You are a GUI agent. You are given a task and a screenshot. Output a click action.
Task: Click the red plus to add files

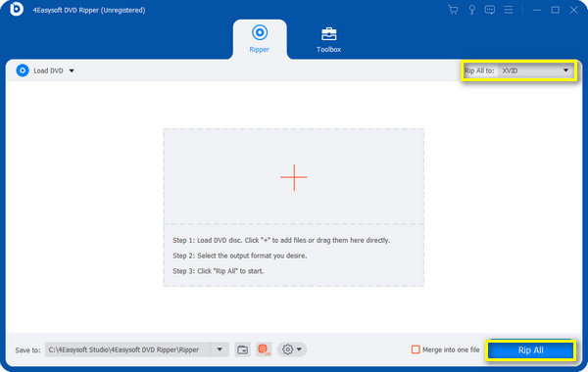(x=294, y=177)
